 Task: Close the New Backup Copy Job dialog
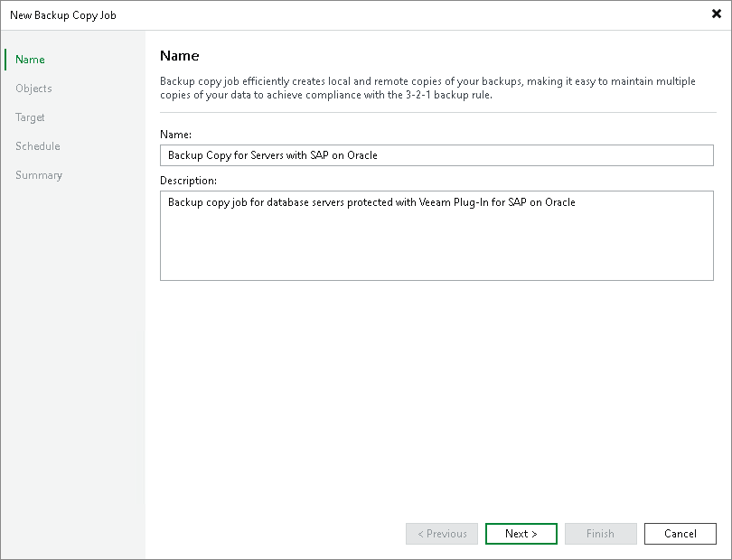[716, 14]
